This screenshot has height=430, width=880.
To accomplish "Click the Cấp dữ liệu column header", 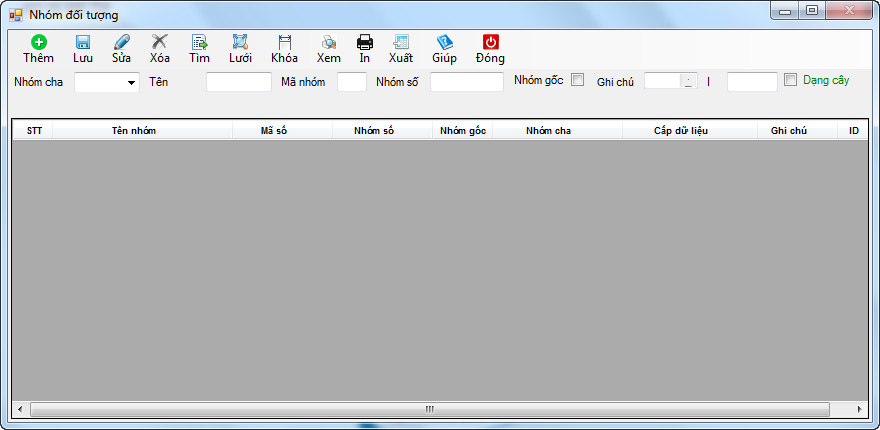I will coord(689,131).
